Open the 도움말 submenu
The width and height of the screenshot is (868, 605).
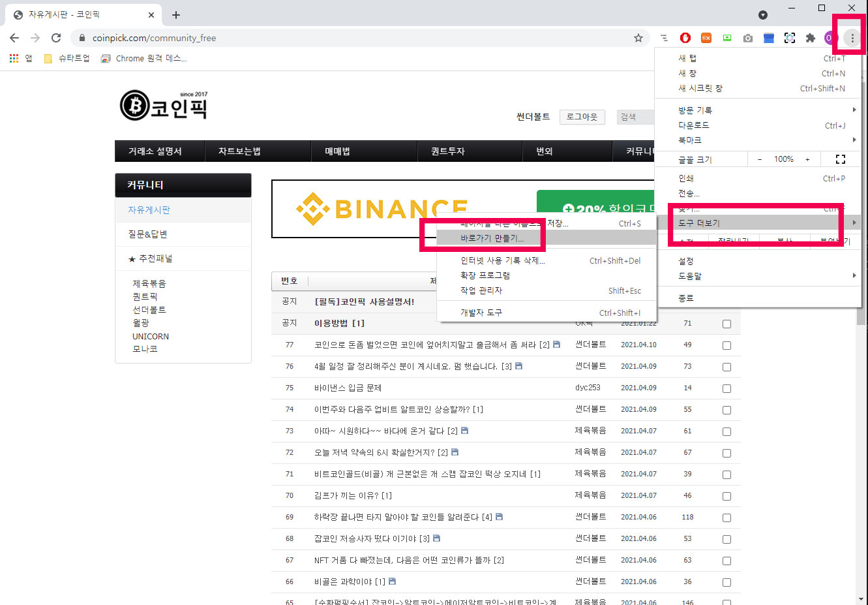pos(691,275)
